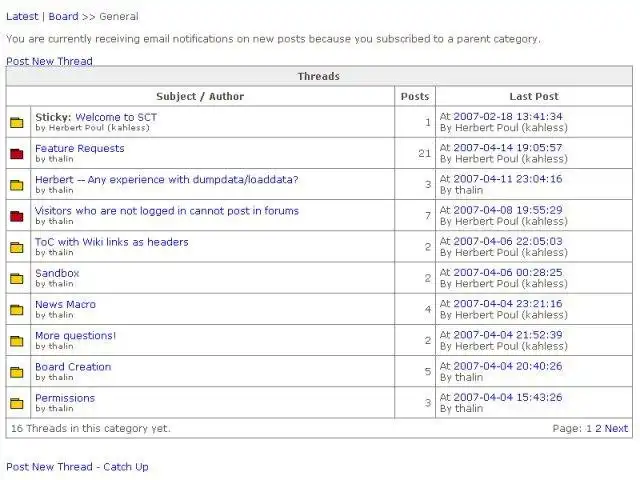Click the Threads table title
This screenshot has height=480, width=640.
pyautogui.click(x=318, y=76)
